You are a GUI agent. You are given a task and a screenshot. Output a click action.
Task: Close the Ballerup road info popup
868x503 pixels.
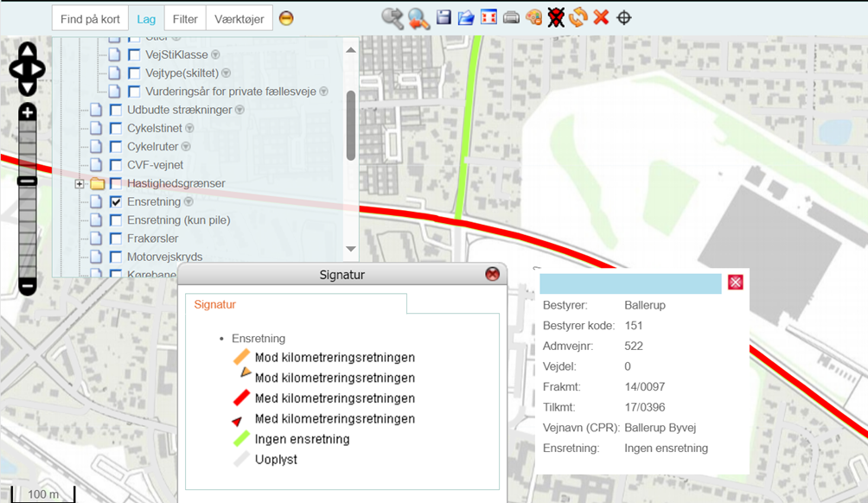[735, 282]
